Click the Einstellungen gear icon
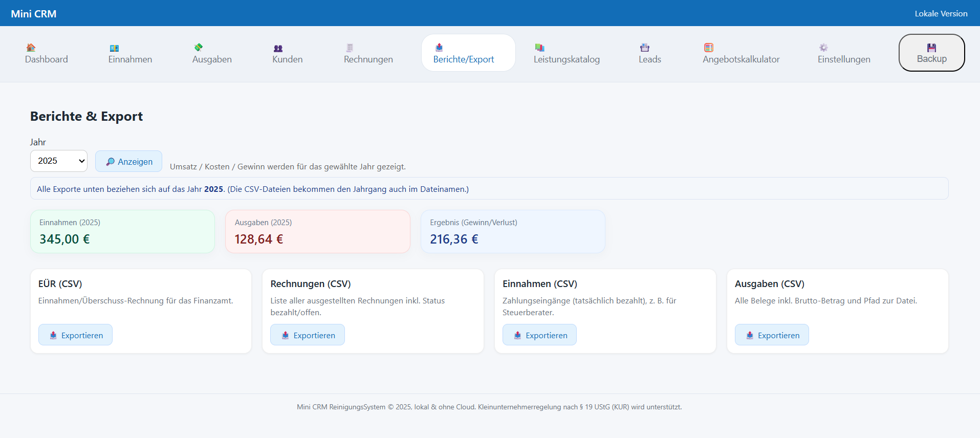 pyautogui.click(x=823, y=48)
